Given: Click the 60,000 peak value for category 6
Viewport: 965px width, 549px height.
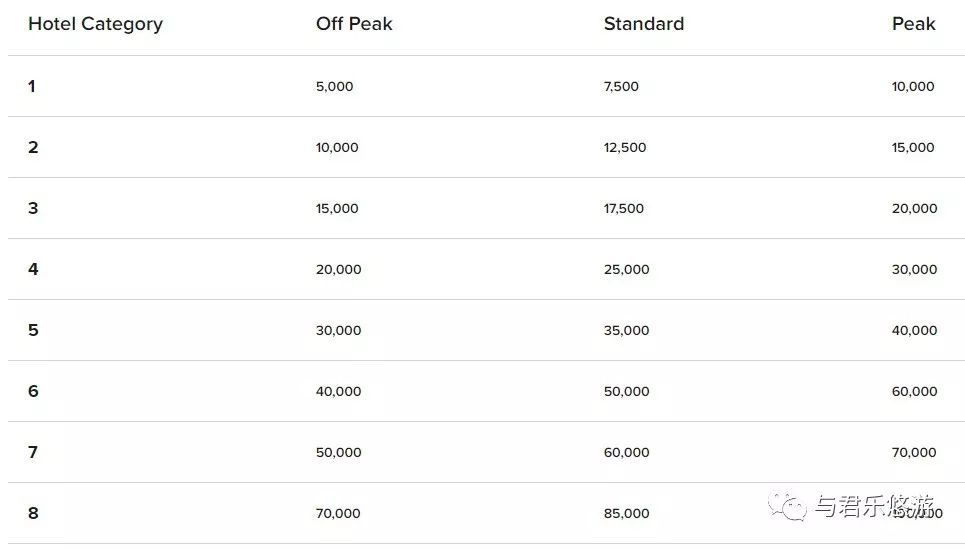Looking at the screenshot, I should coord(915,391).
